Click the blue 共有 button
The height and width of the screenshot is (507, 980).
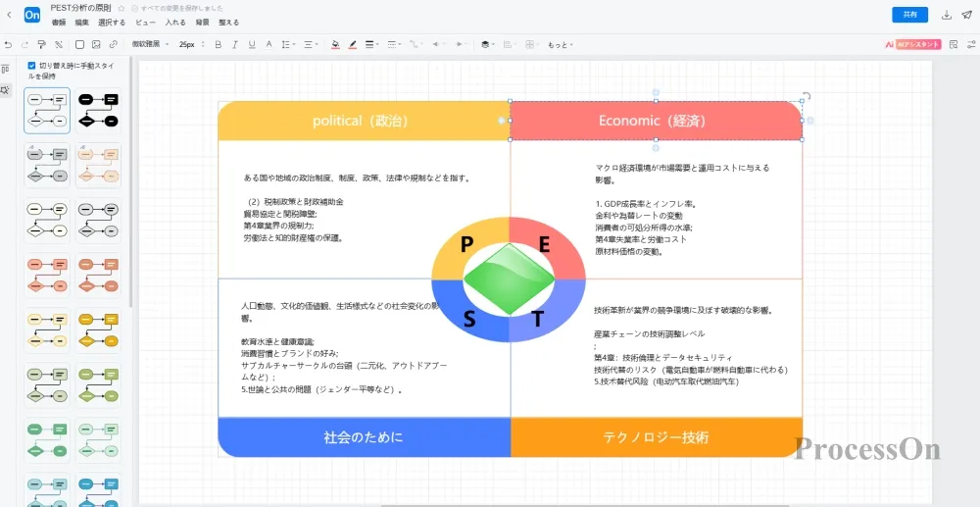tap(909, 15)
